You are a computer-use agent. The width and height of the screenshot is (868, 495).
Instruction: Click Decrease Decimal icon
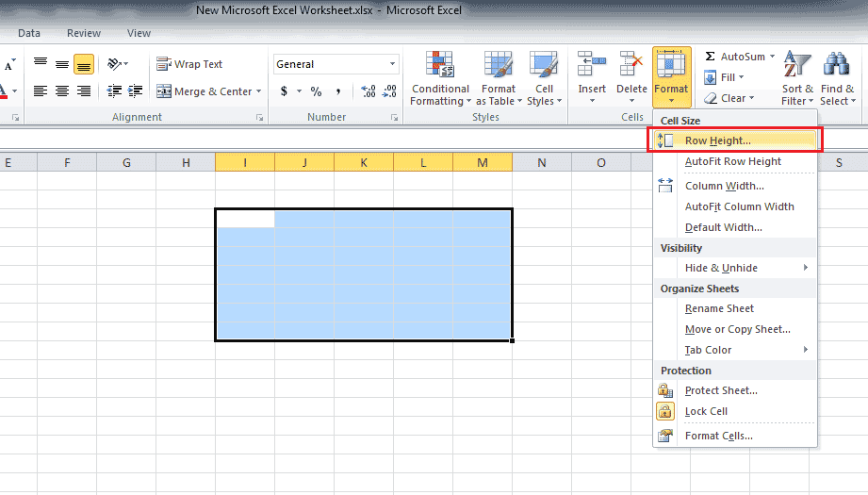[389, 91]
